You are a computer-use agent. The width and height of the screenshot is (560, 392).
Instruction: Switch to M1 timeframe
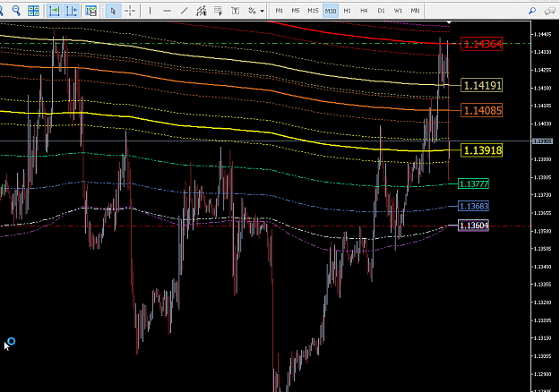tap(279, 11)
